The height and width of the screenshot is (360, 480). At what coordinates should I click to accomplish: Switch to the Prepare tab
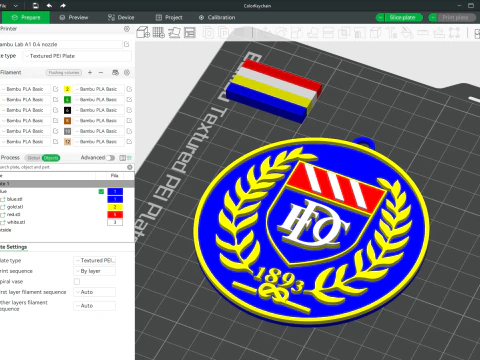click(26, 17)
